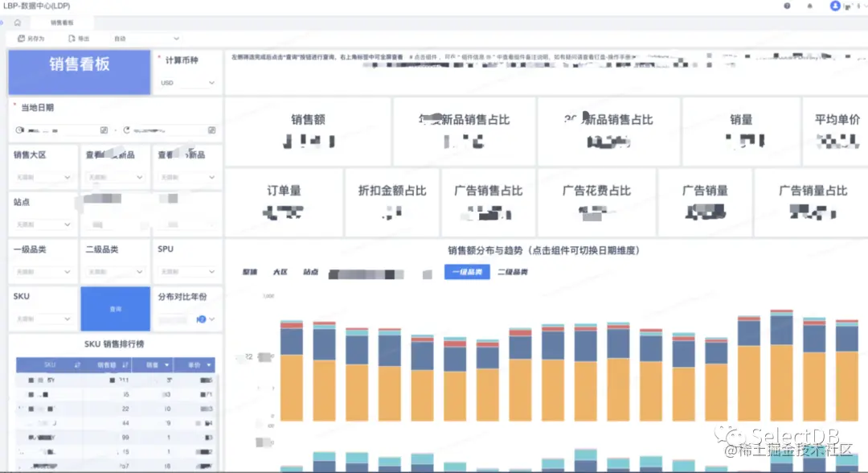The height and width of the screenshot is (473, 868).
Task: Select the 一级品类 chart tab
Action: coord(467,272)
